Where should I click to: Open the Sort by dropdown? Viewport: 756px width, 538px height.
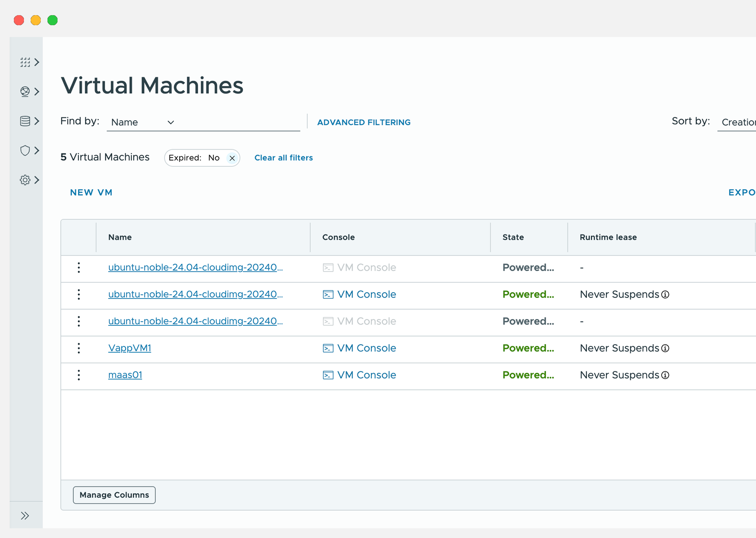tap(738, 122)
